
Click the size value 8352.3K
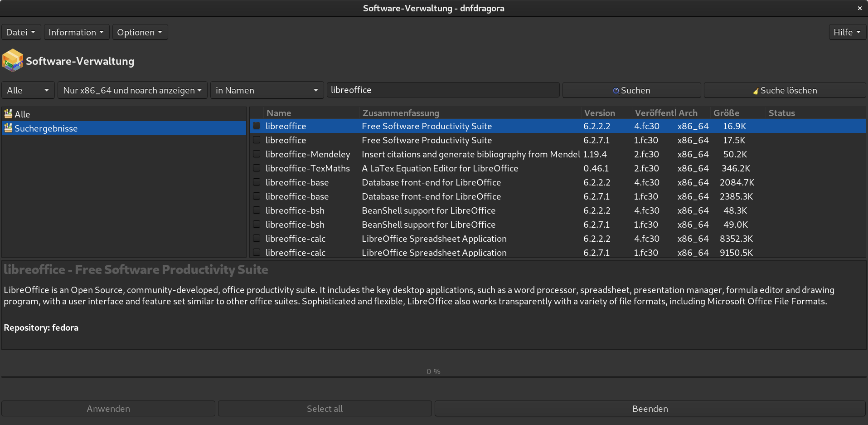[x=736, y=239]
